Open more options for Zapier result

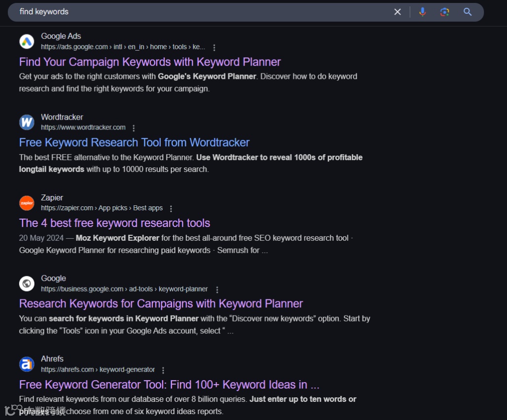(x=171, y=209)
